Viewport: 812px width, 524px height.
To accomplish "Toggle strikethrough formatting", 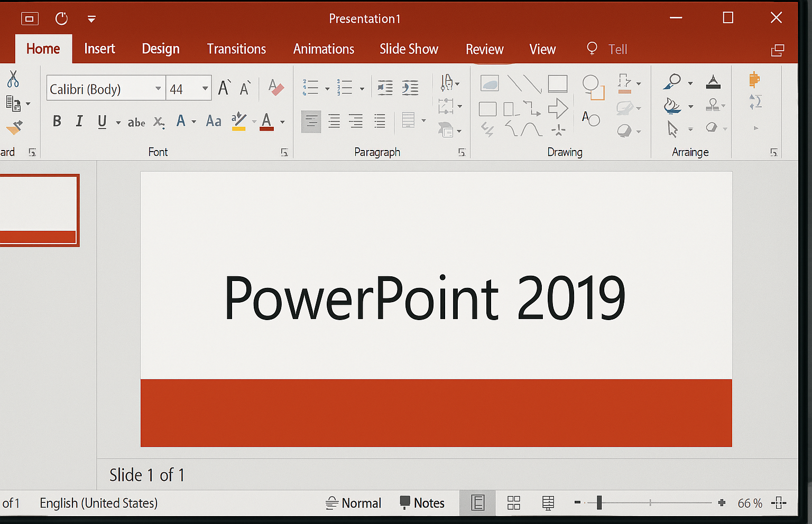I will point(136,121).
